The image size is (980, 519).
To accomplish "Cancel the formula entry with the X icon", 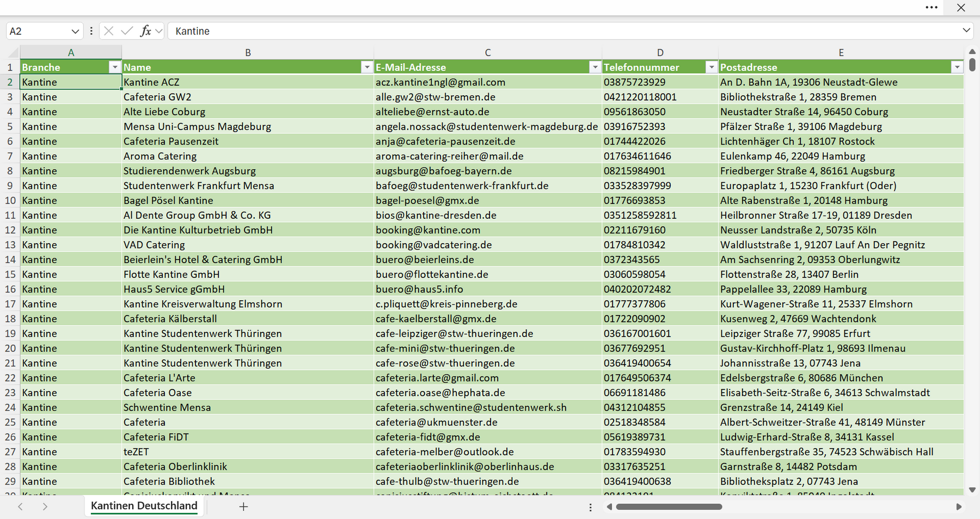I will tap(109, 31).
